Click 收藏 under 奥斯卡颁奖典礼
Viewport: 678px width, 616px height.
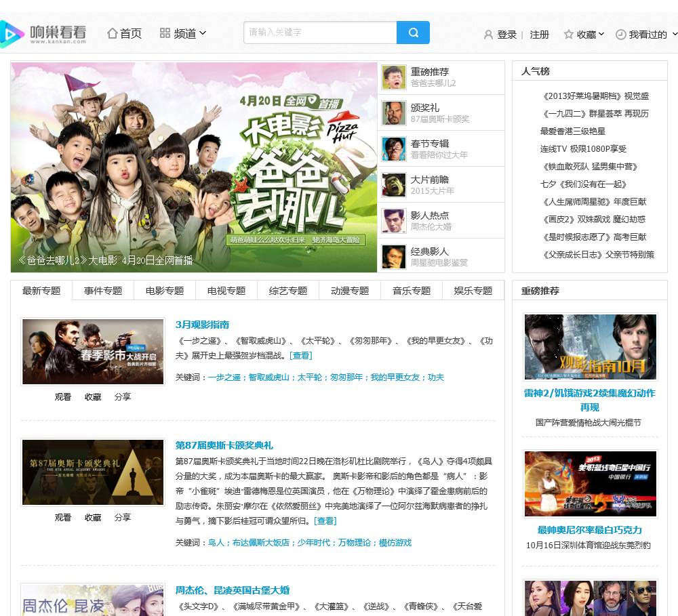tap(92, 518)
